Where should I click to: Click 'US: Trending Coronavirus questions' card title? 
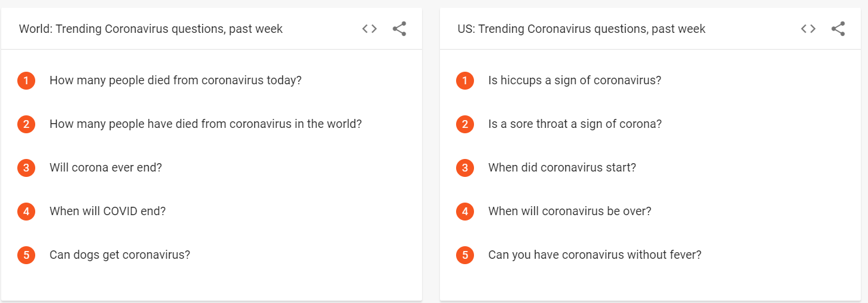click(x=581, y=29)
